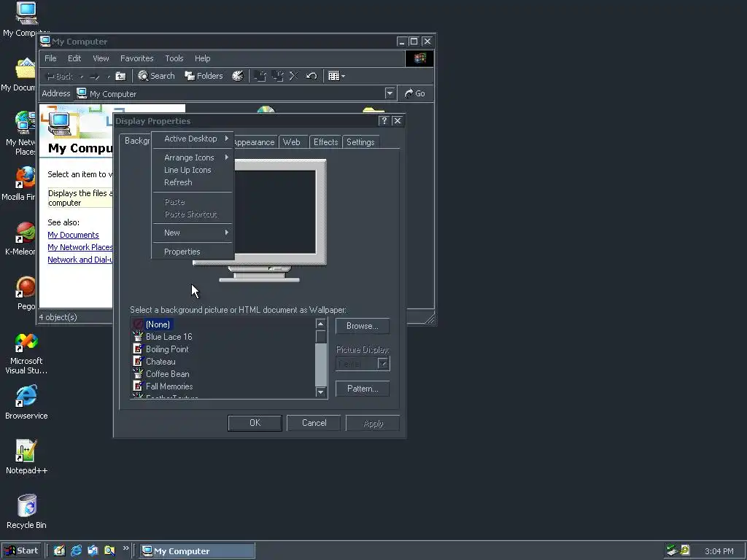Screen dimensions: 747x560
Task: Choose Line Up Icons from context menu
Action: point(193,170)
